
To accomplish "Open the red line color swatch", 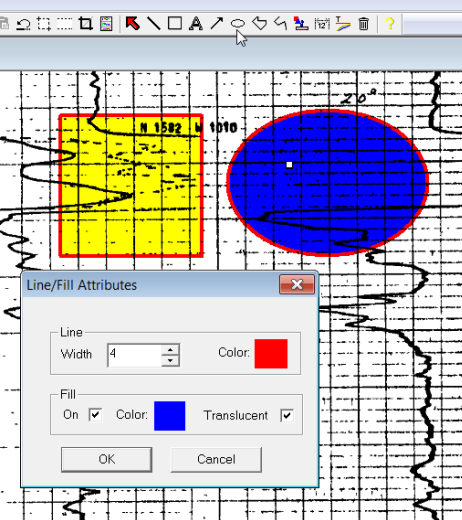I will click(271, 354).
